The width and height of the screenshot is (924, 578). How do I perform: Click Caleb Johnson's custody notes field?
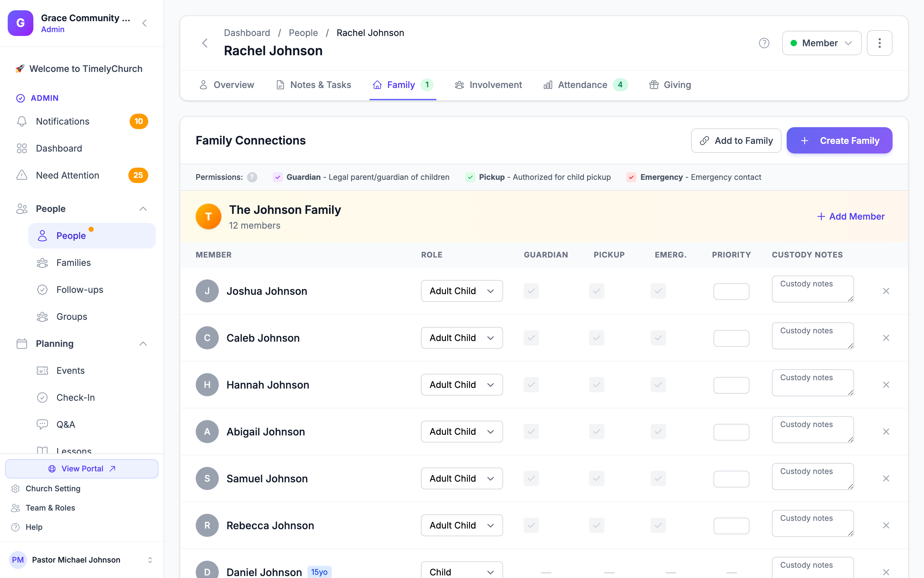click(x=812, y=336)
